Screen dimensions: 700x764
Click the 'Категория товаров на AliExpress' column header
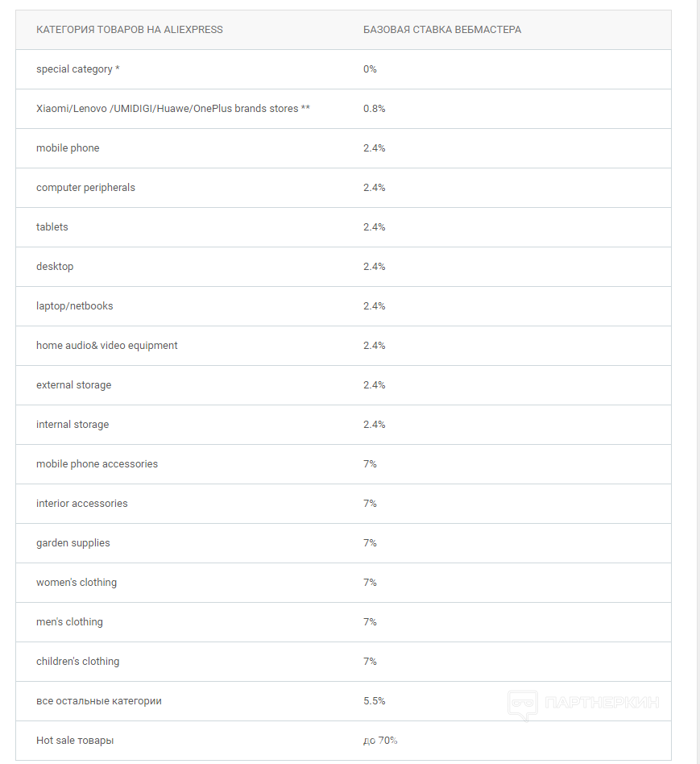(130, 30)
